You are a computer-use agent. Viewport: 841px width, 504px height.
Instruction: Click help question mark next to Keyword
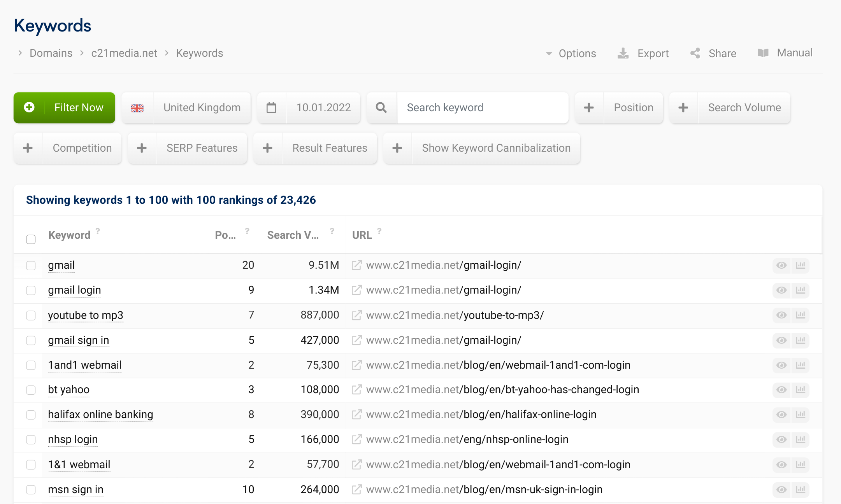point(98,231)
